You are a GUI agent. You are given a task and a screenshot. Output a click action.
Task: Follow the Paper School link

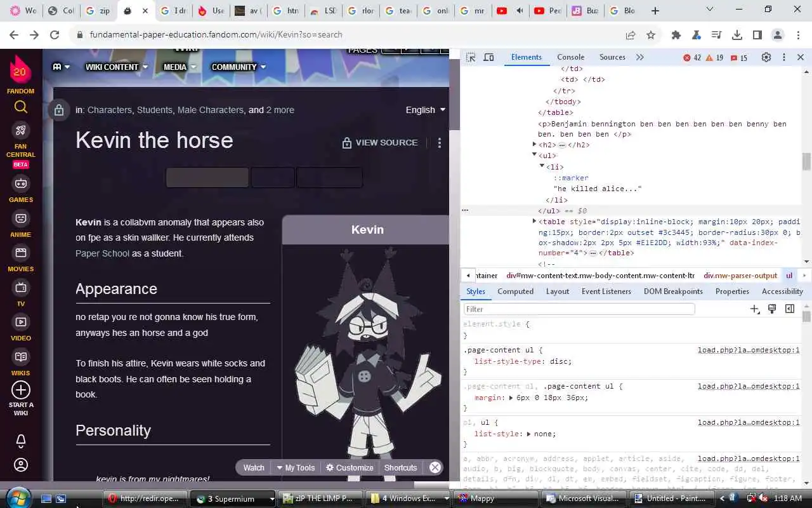(x=102, y=253)
